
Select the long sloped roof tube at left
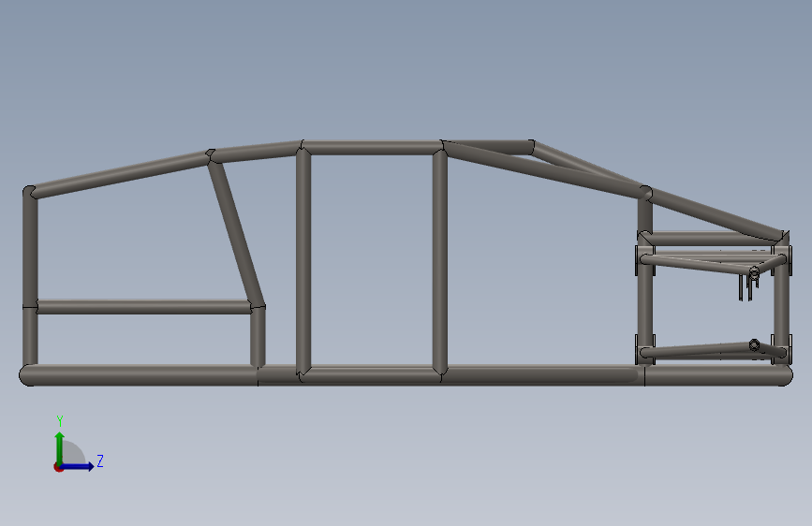pos(121,174)
